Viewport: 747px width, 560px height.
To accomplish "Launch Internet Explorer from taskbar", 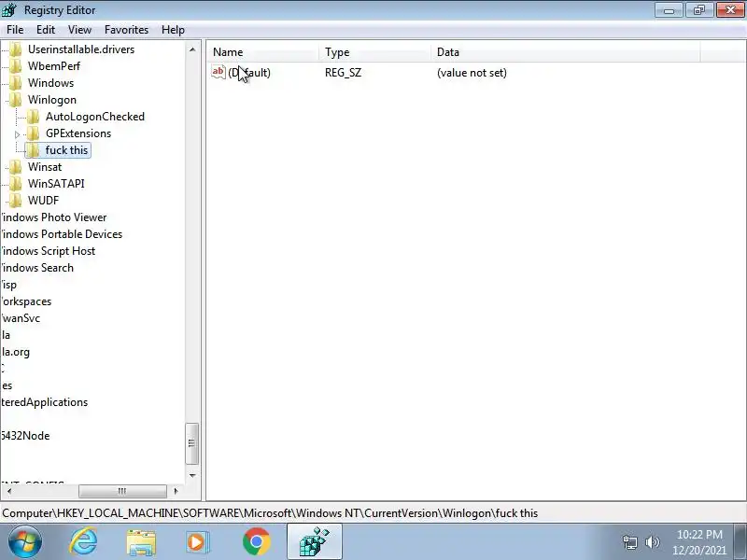I will [x=83, y=542].
